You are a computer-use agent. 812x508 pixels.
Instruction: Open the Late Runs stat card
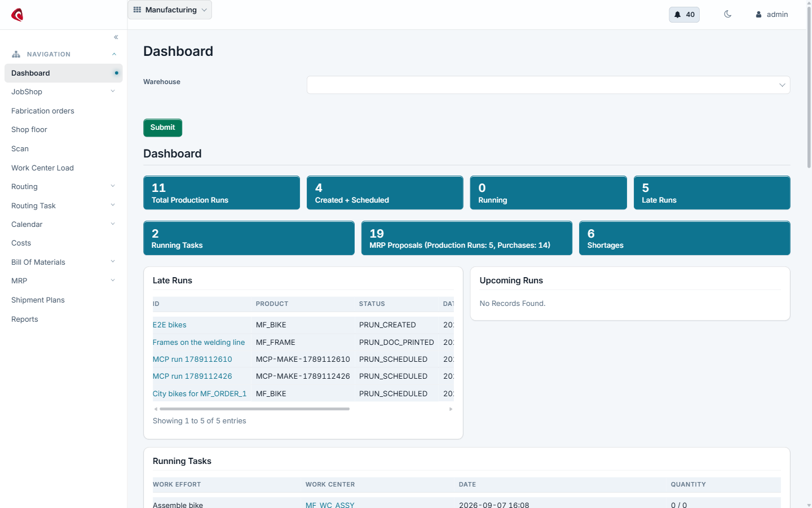tap(712, 192)
